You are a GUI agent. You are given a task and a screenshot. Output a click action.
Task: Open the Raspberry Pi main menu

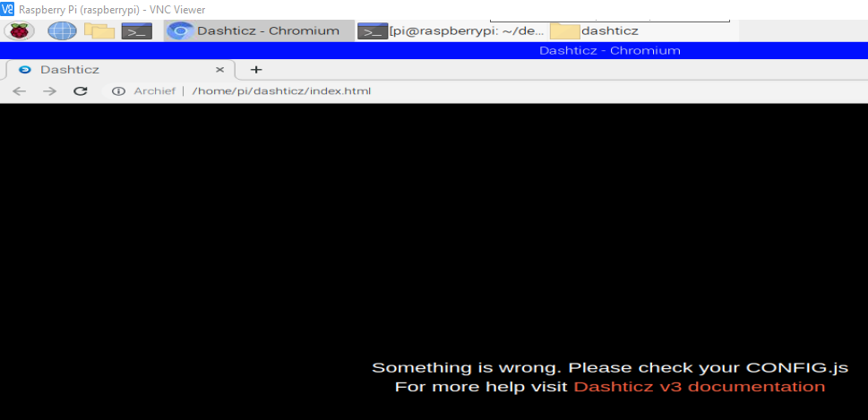20,31
